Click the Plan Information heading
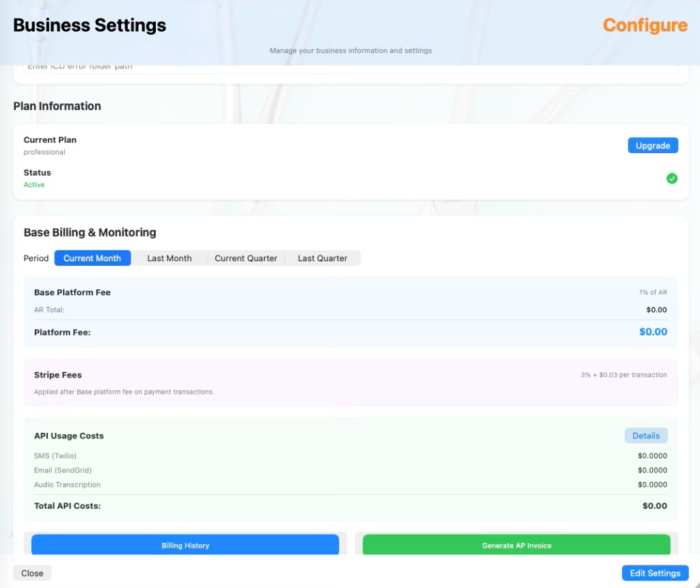This screenshot has height=588, width=700. point(57,106)
